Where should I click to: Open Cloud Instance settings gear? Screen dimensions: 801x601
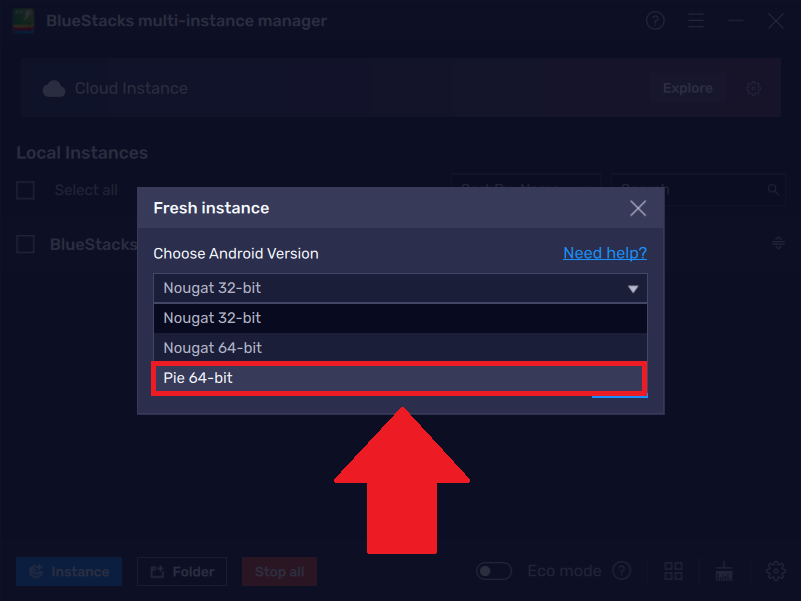(753, 88)
